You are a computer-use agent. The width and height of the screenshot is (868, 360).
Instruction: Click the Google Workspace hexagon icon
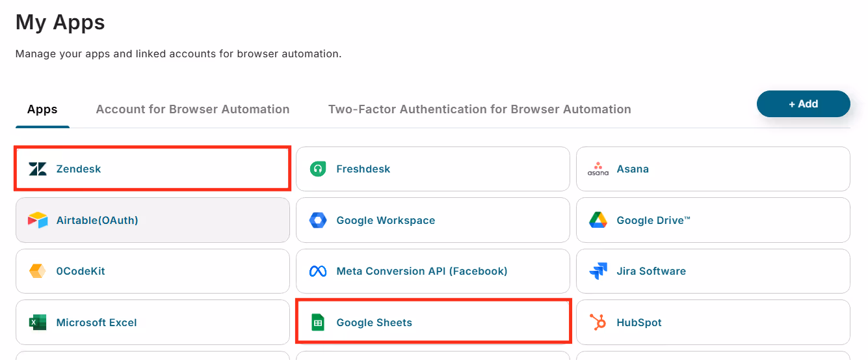click(x=318, y=220)
